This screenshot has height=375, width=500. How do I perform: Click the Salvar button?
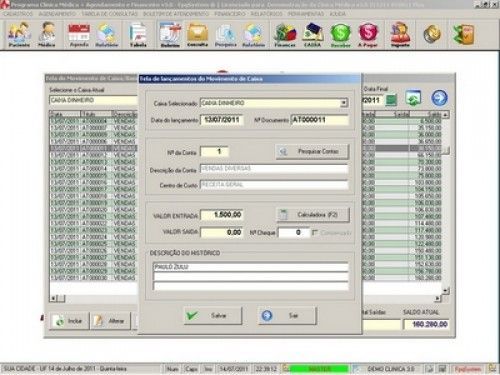coord(213,315)
